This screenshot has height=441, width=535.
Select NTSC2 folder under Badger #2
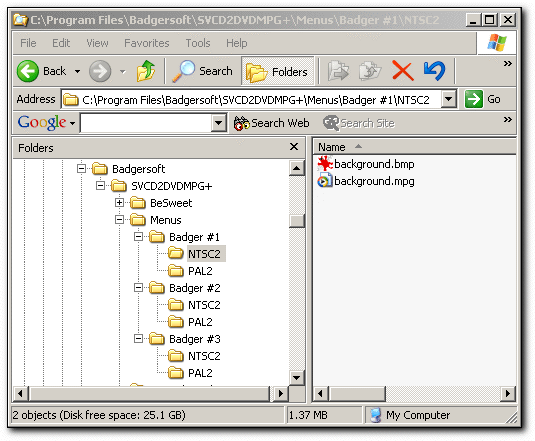tap(194, 305)
